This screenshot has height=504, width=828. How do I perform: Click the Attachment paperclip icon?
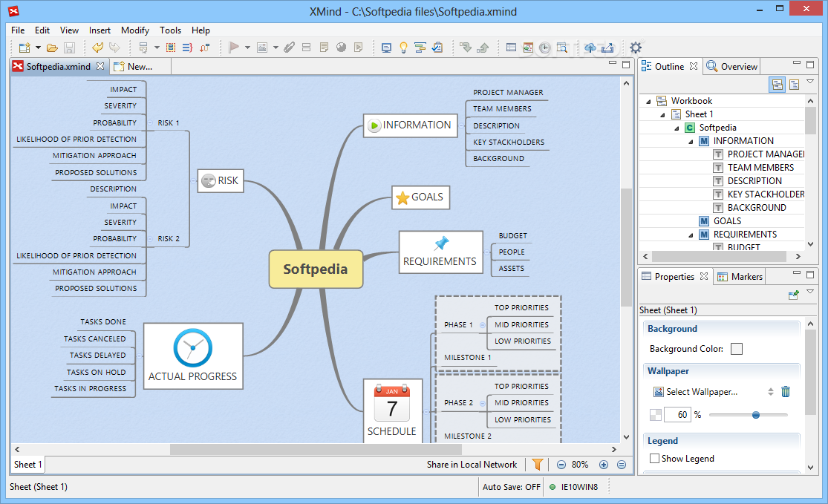point(289,48)
